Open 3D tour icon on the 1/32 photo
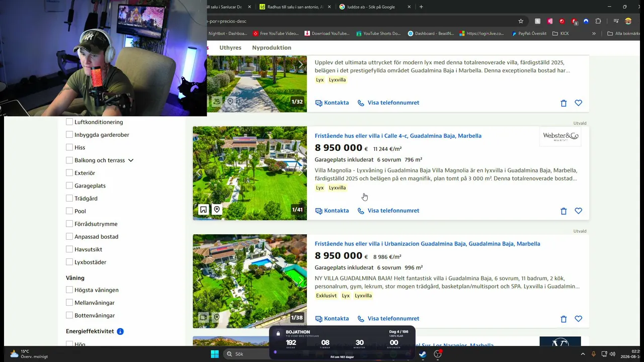 (x=216, y=101)
